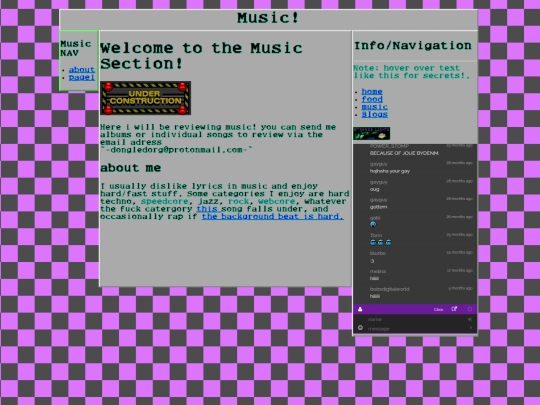Click the crying emoji from gabi
Viewport: 540px width, 405px height.
pos(373,225)
